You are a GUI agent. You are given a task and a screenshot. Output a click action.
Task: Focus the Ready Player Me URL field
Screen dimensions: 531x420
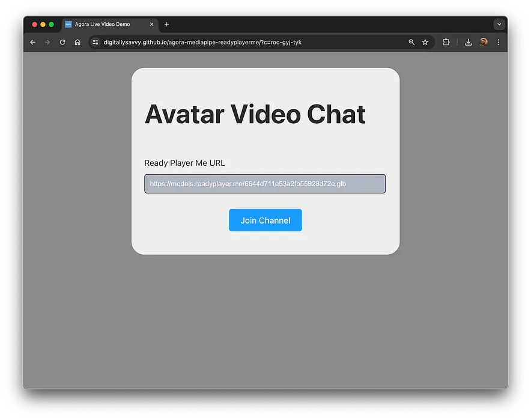pos(265,184)
